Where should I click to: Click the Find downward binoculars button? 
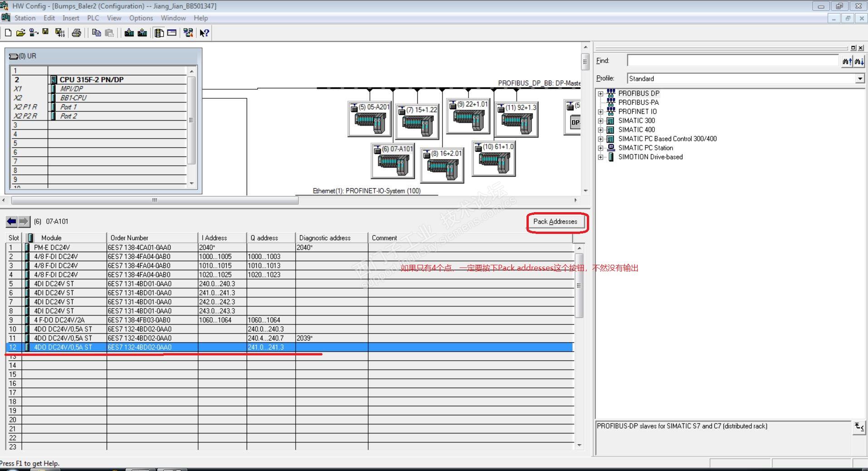click(x=859, y=61)
